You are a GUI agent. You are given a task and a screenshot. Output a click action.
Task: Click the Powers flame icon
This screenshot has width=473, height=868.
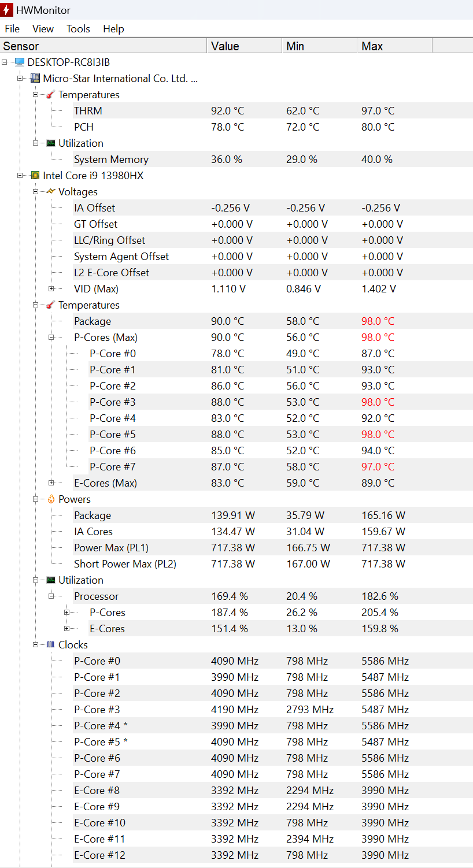pyautogui.click(x=51, y=499)
